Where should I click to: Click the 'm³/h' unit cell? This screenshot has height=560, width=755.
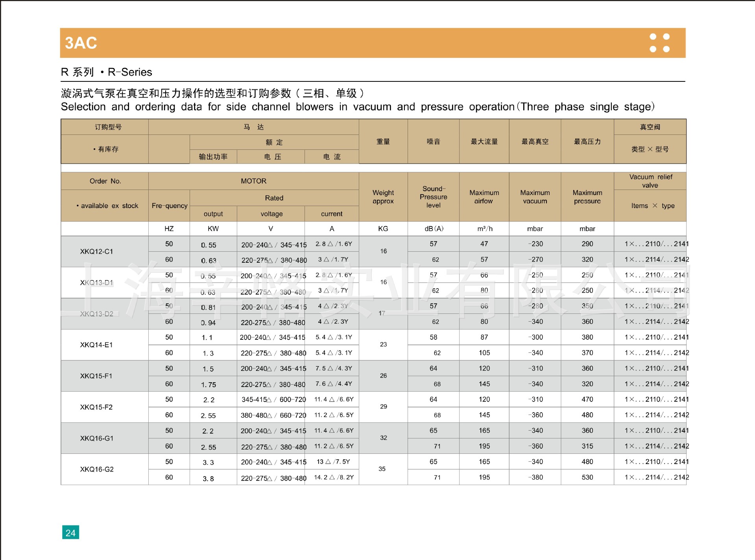point(485,229)
